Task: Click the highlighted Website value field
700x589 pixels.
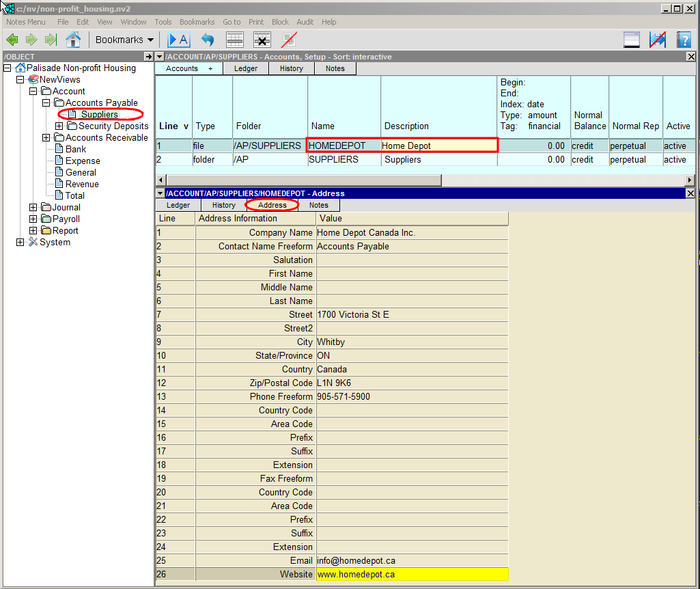Action: point(412,575)
